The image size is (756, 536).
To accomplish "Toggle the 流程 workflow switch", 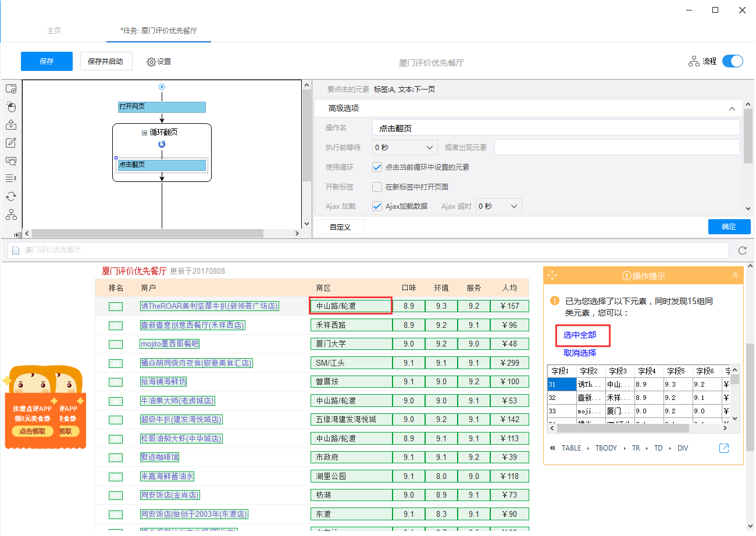I will click(x=733, y=61).
